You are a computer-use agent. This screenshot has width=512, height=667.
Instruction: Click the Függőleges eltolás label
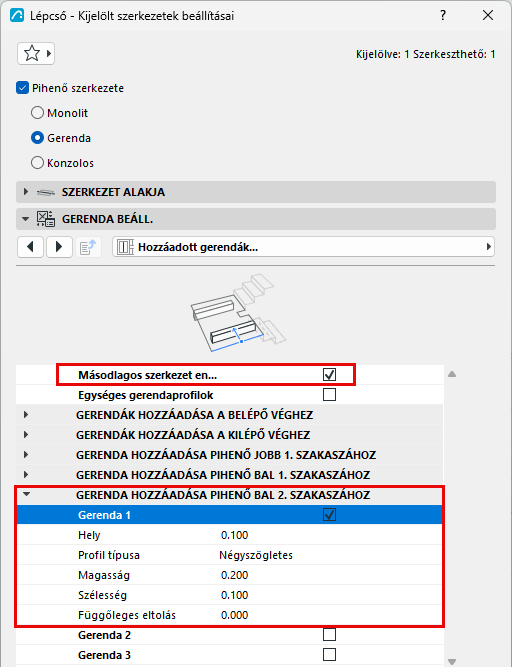click(127, 615)
